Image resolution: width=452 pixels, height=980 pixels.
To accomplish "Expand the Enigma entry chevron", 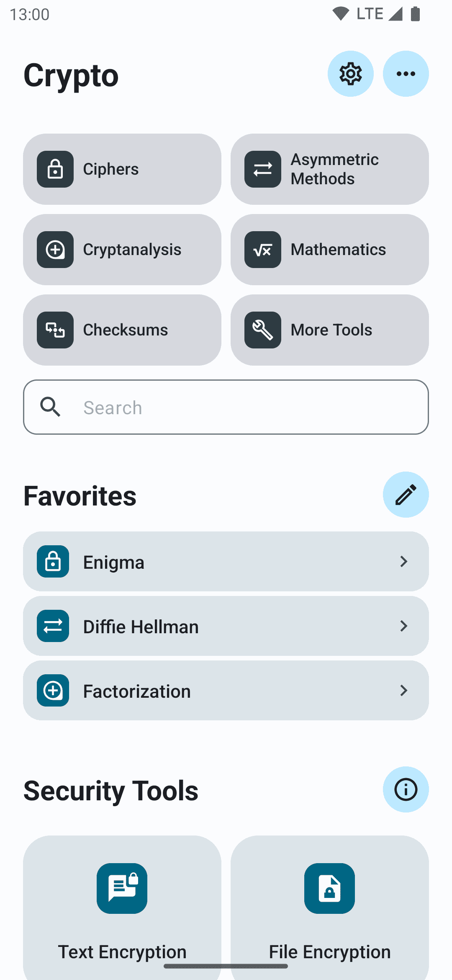I will (x=403, y=561).
